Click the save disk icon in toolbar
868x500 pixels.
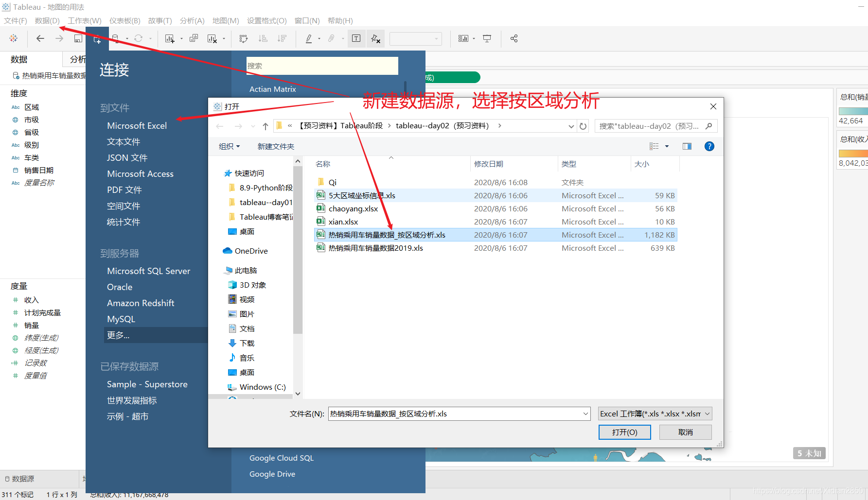point(78,38)
